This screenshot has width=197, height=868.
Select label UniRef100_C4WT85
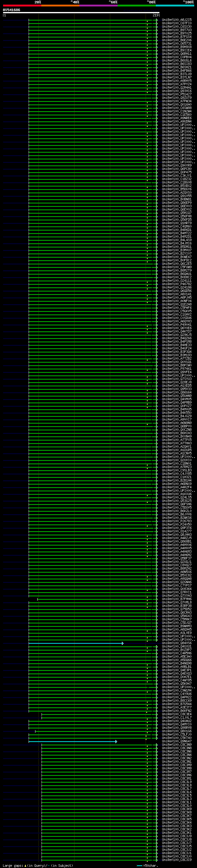pyautogui.click(x=177, y=680)
